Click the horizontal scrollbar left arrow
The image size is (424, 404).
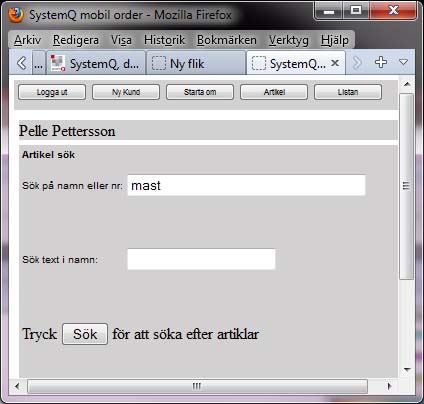(x=17, y=386)
